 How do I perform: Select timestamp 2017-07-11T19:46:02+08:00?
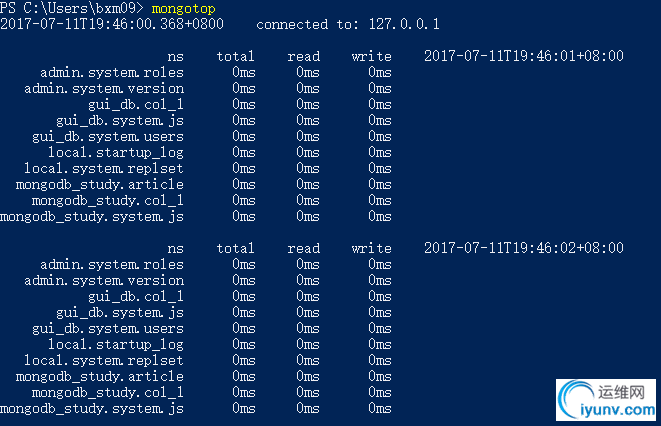pyautogui.click(x=524, y=248)
